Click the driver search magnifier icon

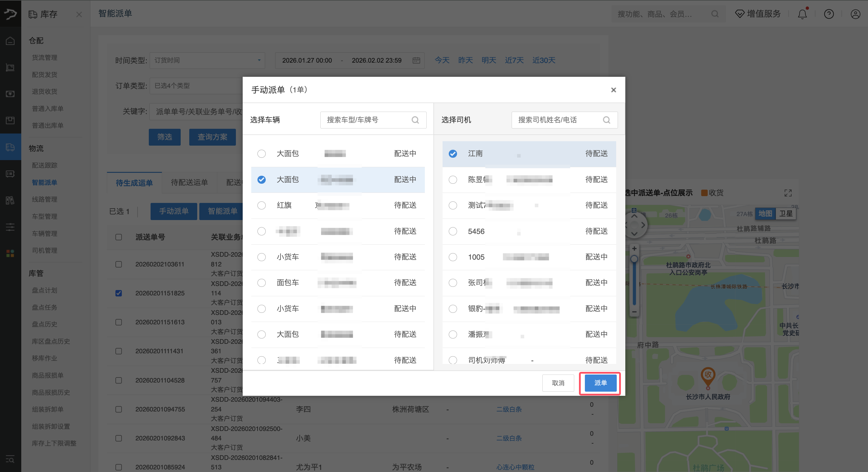[606, 120]
